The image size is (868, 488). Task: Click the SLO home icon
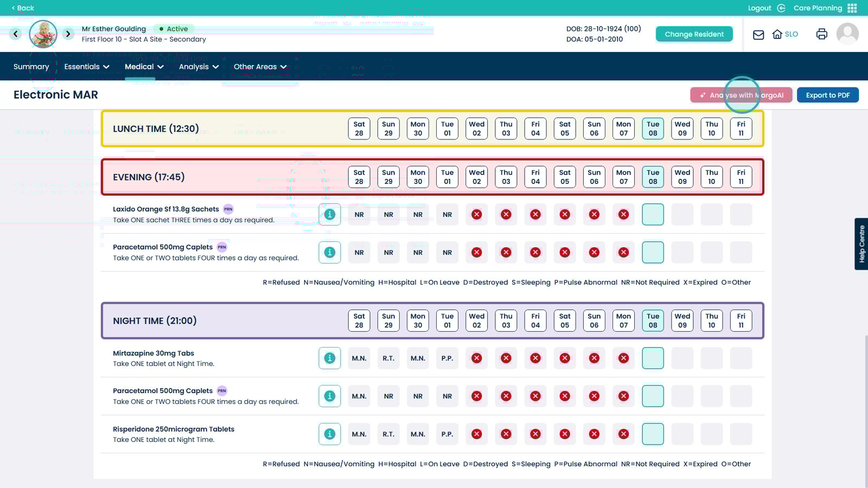(777, 34)
